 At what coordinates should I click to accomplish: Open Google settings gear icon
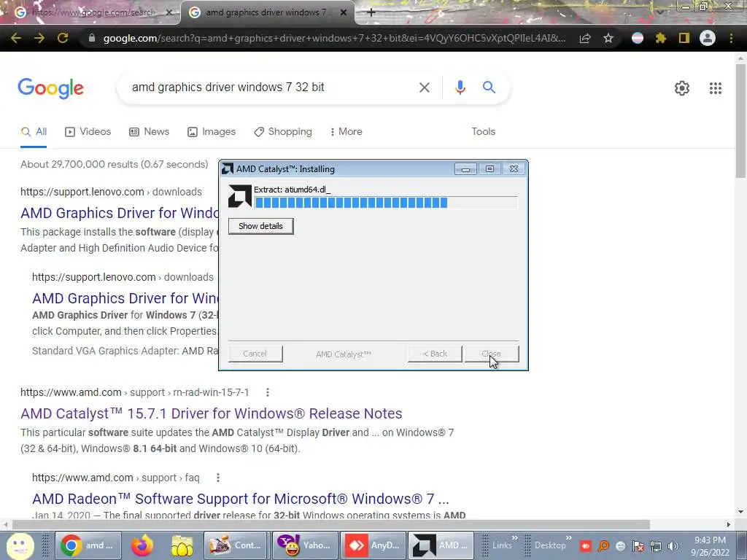pos(682,88)
